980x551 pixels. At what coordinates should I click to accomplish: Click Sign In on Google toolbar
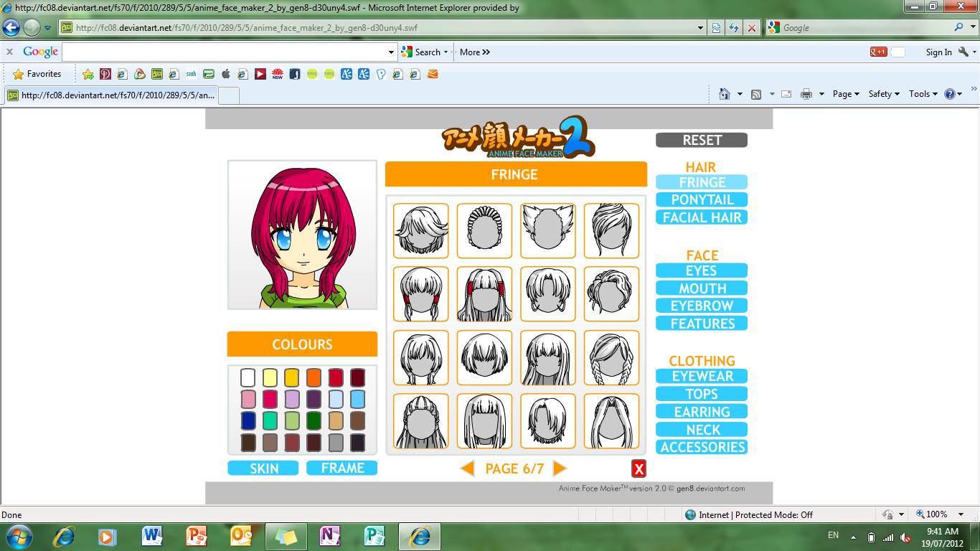click(x=938, y=52)
